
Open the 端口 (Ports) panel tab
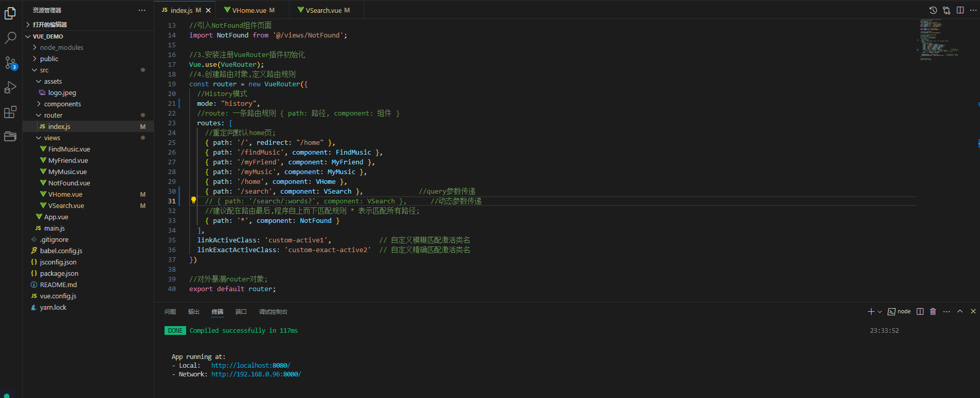pos(241,312)
